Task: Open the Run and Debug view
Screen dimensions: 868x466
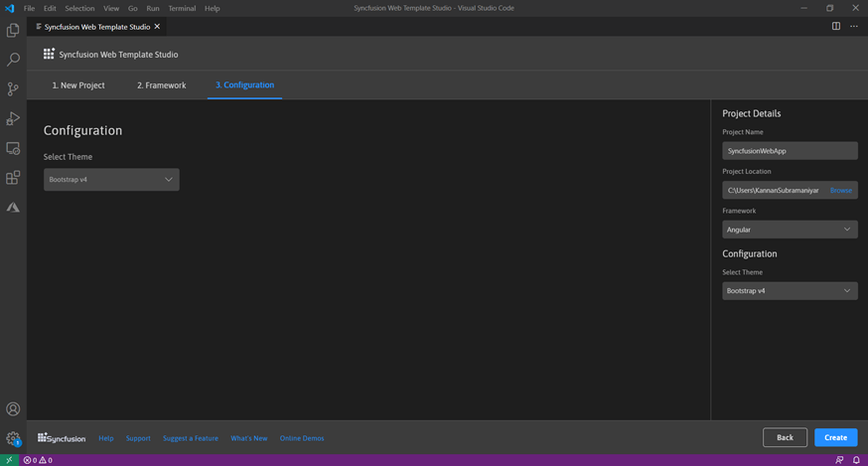Action: coord(13,119)
